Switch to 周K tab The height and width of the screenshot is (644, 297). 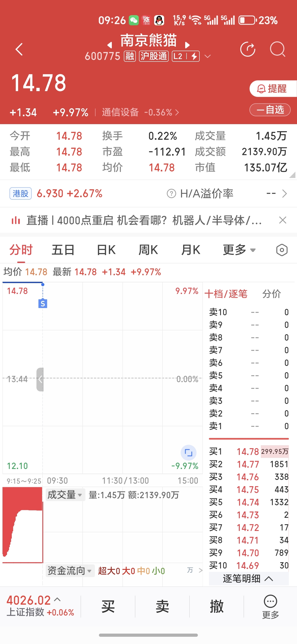[148, 250]
